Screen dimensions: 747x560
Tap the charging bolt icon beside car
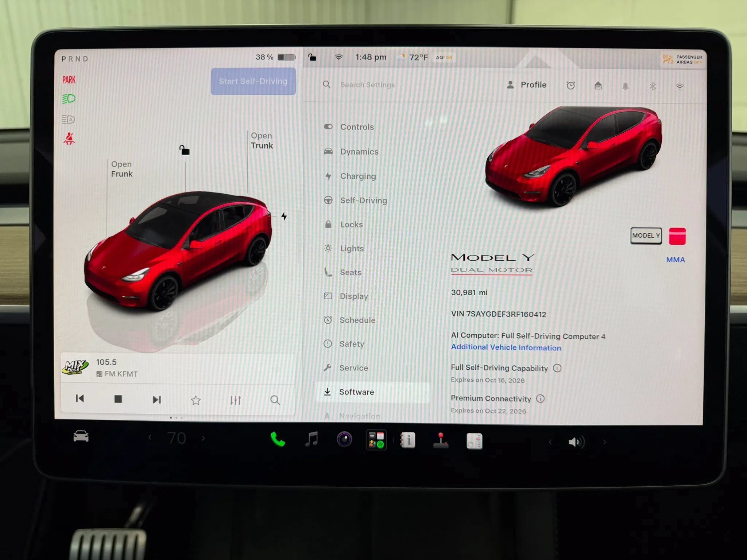pos(284,216)
